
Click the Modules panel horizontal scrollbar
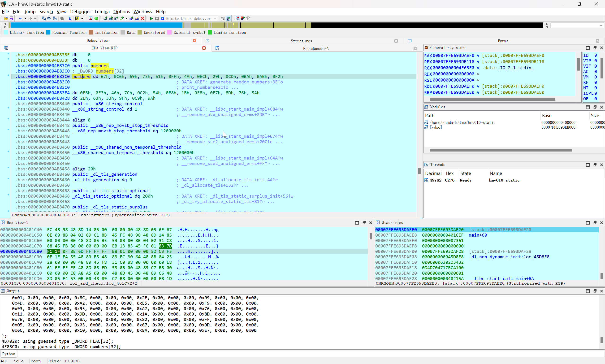pyautogui.click(x=501, y=150)
